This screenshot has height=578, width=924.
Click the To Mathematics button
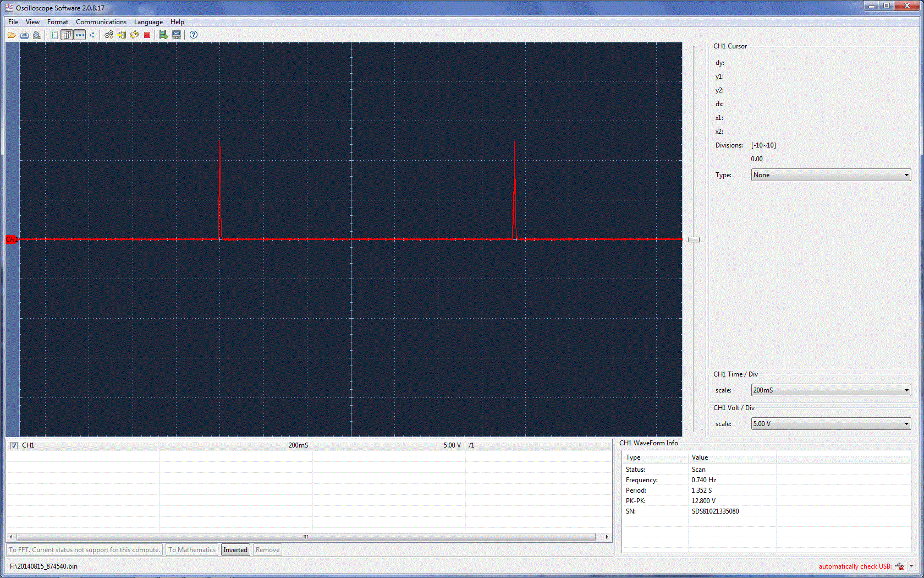click(x=192, y=550)
